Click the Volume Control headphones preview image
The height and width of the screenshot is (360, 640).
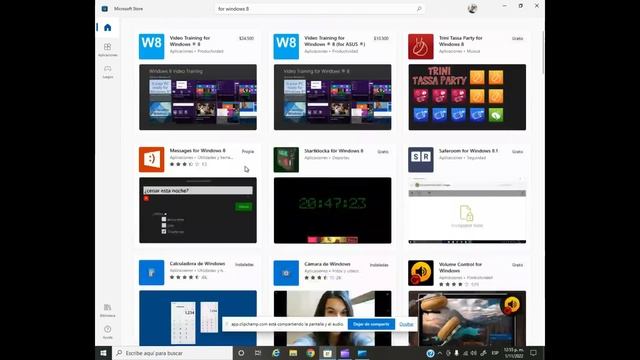[467, 318]
